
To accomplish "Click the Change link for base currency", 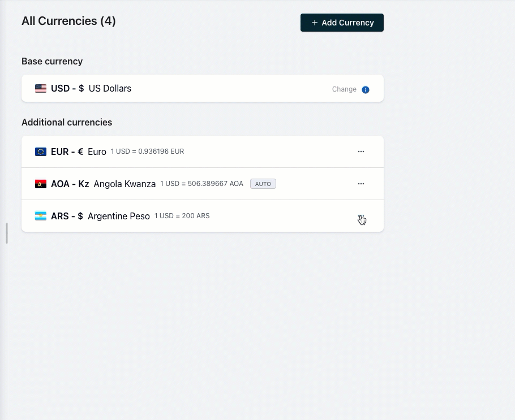I will 344,89.
